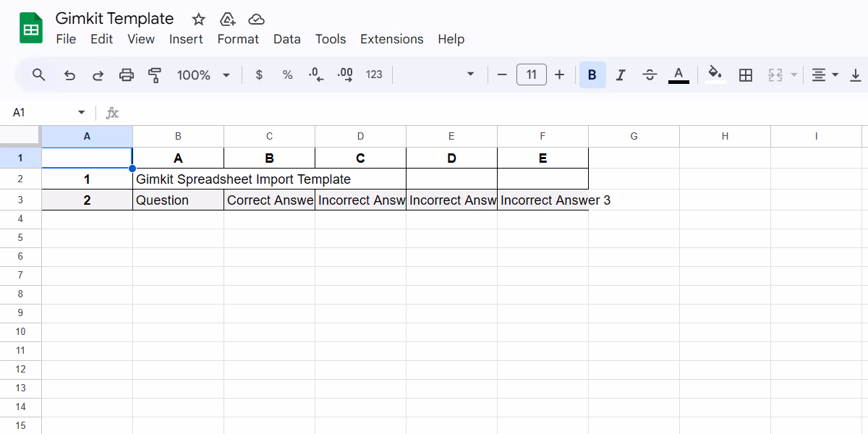Open the Edit menu
Image resolution: width=868 pixels, height=434 pixels.
click(x=102, y=39)
